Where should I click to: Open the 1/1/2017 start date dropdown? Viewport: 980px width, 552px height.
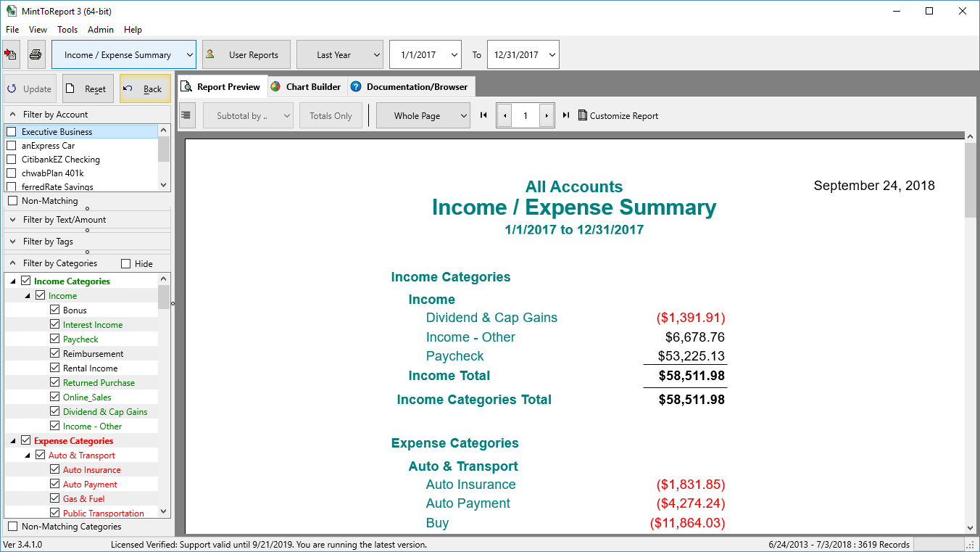coord(425,54)
